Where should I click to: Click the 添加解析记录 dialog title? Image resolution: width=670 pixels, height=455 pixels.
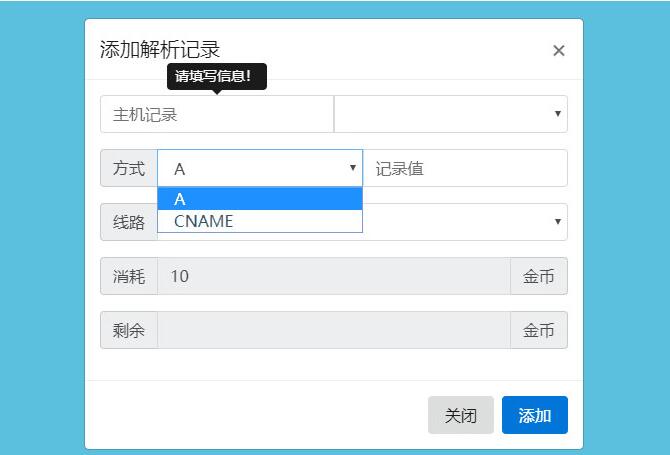point(160,50)
